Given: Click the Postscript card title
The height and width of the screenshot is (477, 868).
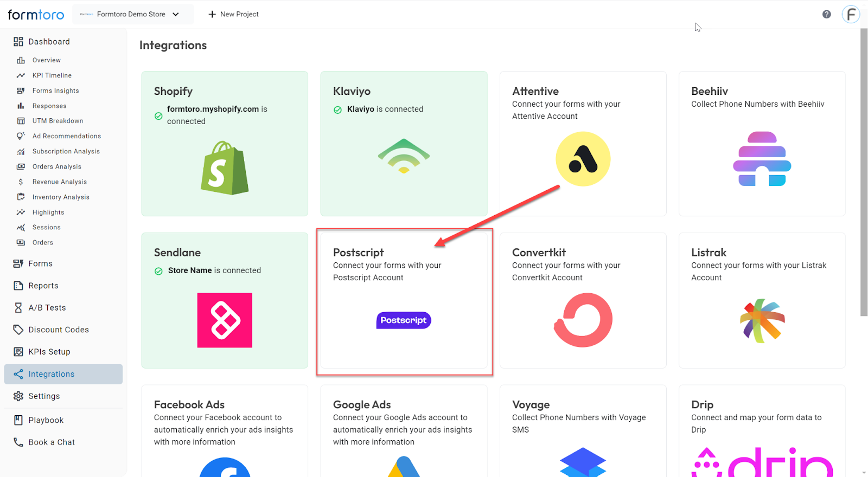Looking at the screenshot, I should point(358,253).
